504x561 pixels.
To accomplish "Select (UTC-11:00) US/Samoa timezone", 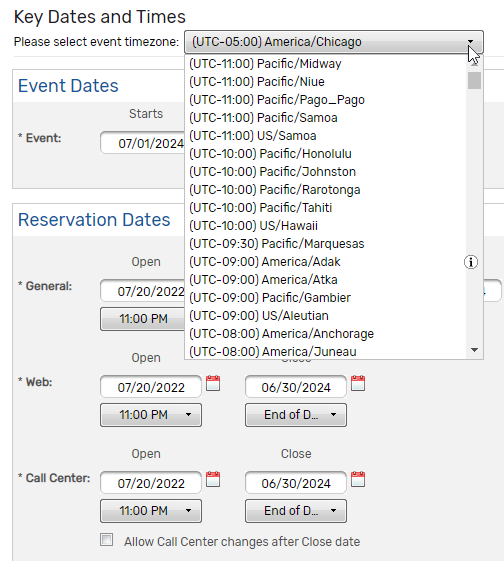I will click(x=326, y=136).
